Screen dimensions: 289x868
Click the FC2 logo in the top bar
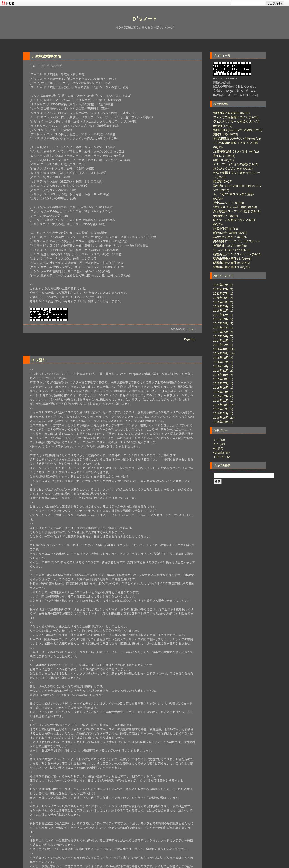coord(8,3)
